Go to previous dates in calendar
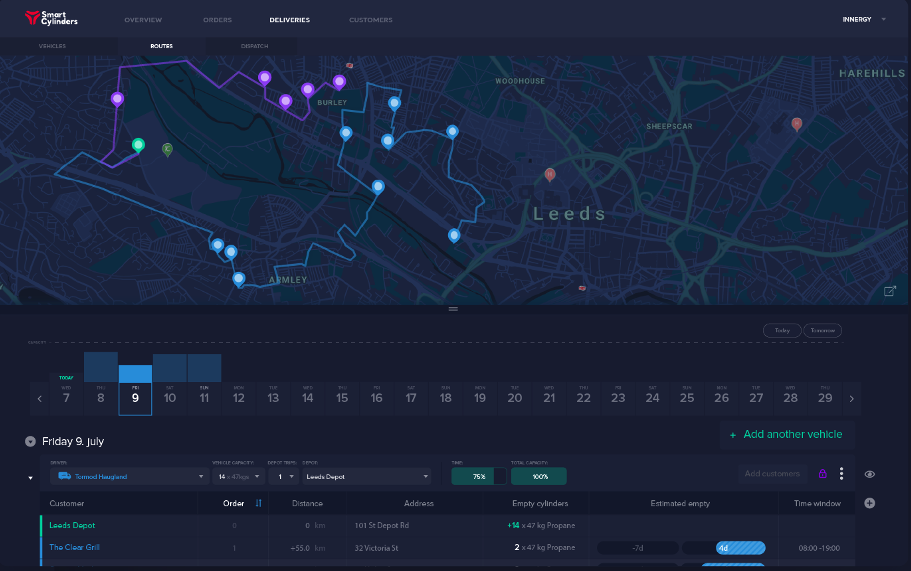911x571 pixels. [x=40, y=398]
